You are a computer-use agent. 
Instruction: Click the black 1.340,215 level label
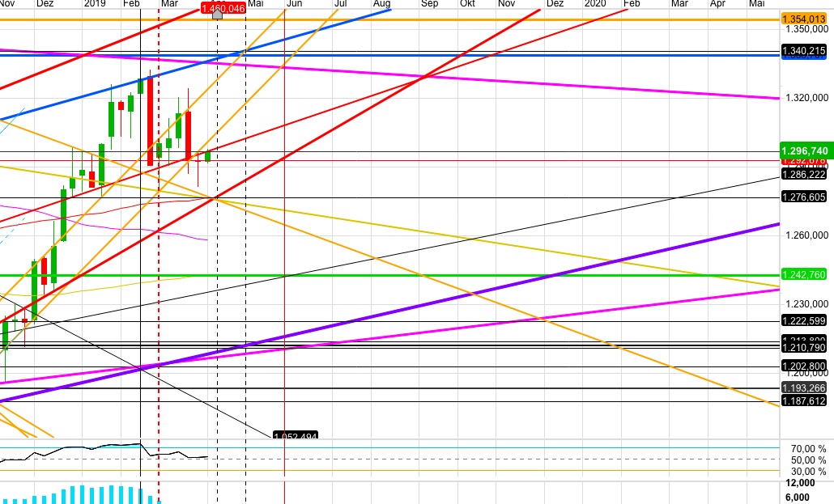[x=804, y=51]
